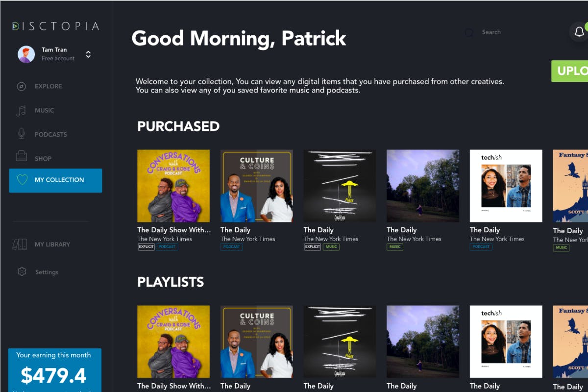Click the Music note icon
The height and width of the screenshot is (392, 588).
pos(21,110)
